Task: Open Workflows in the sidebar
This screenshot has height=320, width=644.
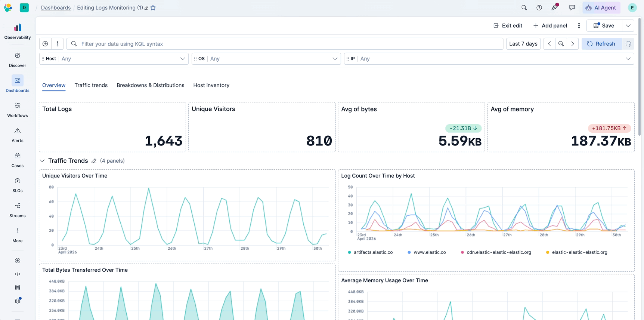Action: pos(18,110)
